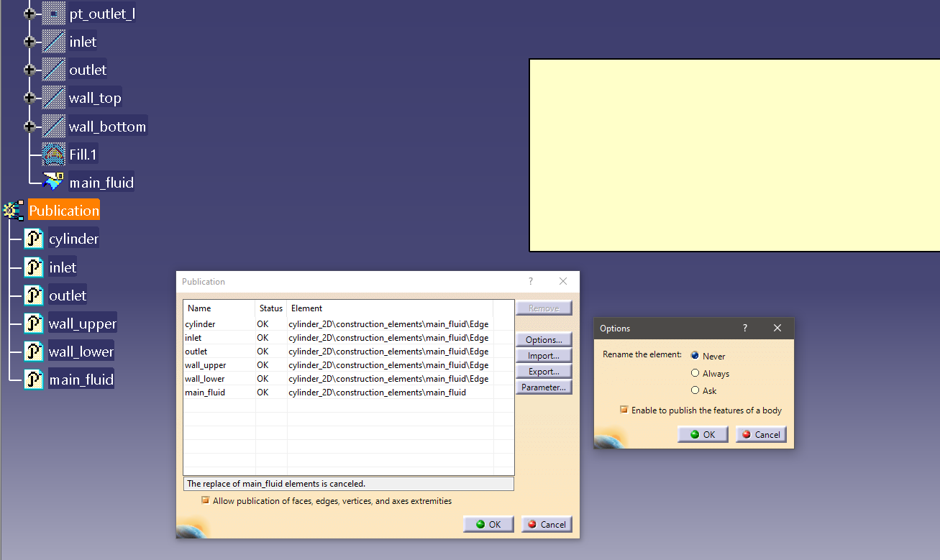Click the Options... button in Publication dialog

click(x=544, y=340)
